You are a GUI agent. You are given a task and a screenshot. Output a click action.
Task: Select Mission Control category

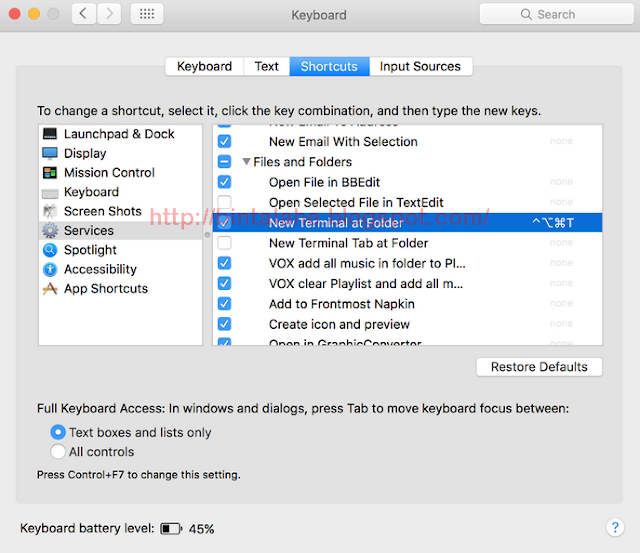(x=120, y=173)
